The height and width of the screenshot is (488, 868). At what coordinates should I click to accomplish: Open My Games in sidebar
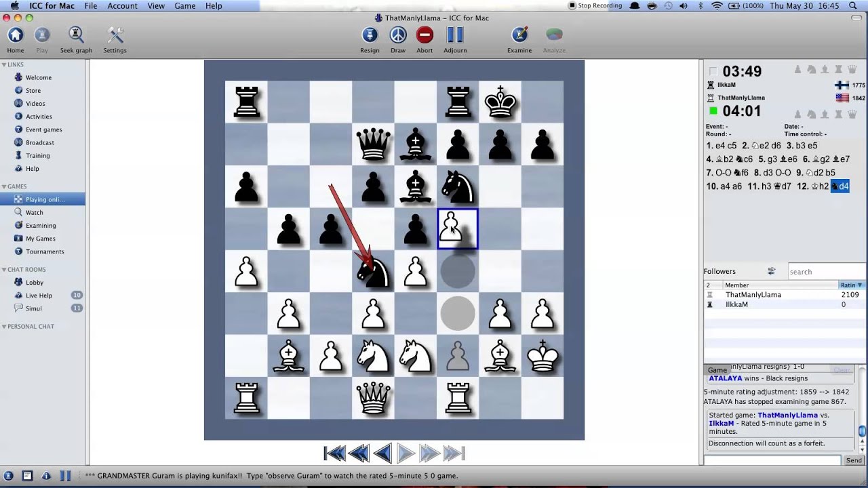(x=41, y=239)
